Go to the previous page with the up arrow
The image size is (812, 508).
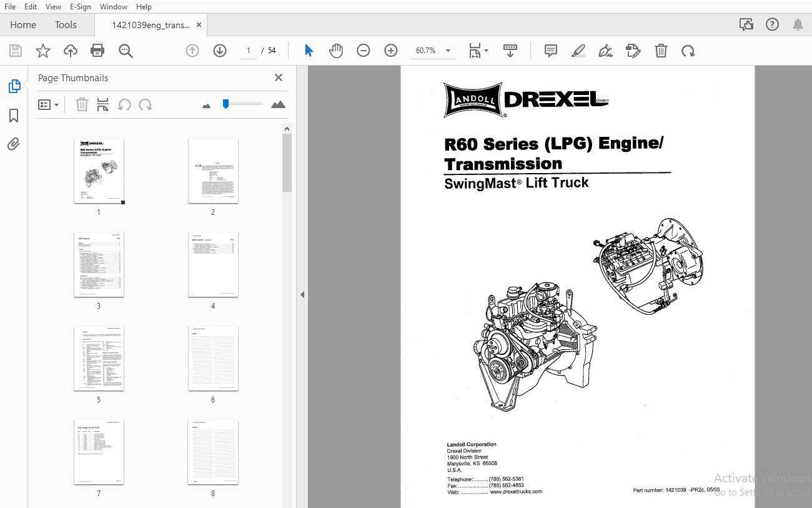point(192,51)
